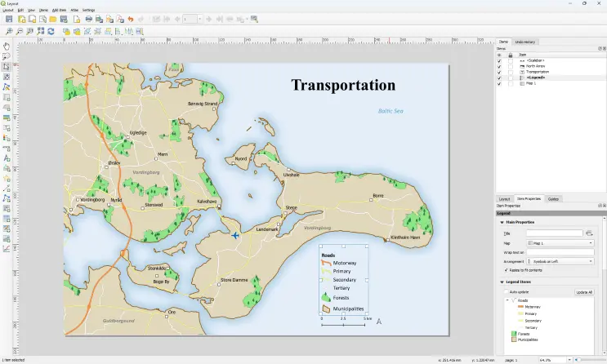607x364 pixels.
Task: Collapse the Main Properties section
Action: tap(502, 222)
